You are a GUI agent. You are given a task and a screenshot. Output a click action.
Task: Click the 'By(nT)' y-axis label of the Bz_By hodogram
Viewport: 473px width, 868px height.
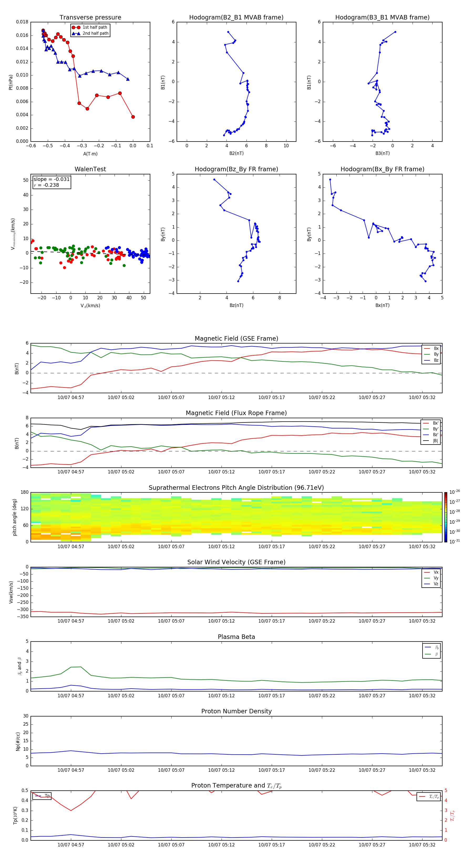click(x=163, y=234)
